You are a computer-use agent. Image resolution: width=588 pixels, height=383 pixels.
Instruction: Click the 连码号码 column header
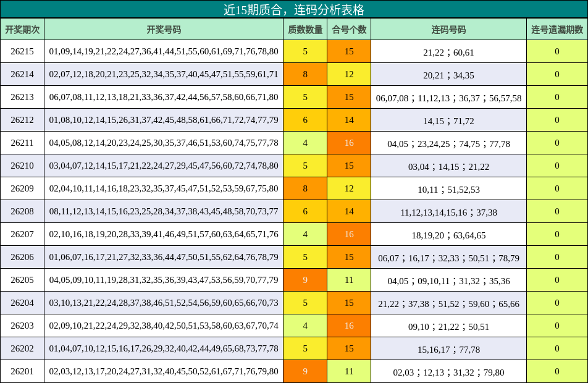coord(448,29)
